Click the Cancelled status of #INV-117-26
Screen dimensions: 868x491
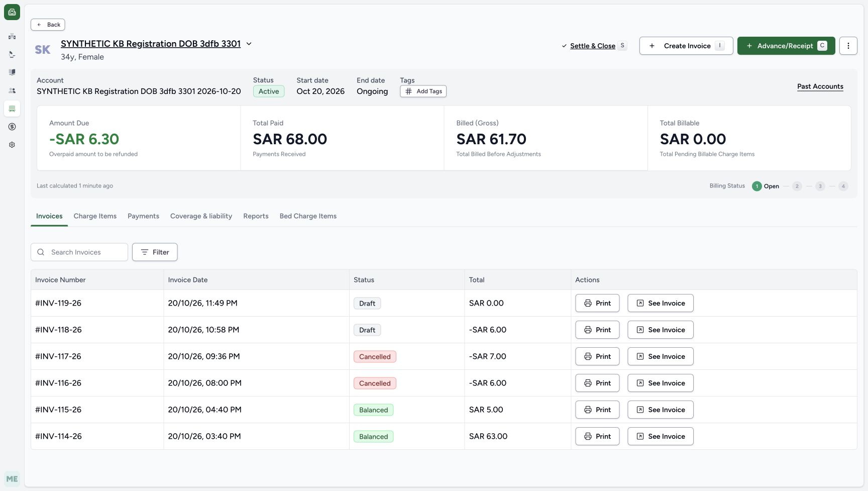(x=375, y=357)
